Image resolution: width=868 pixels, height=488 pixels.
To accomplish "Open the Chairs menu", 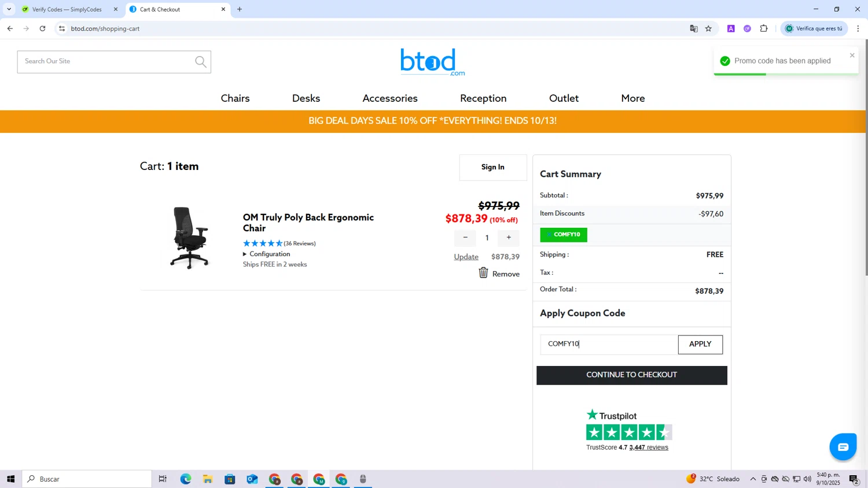I will [x=235, y=98].
